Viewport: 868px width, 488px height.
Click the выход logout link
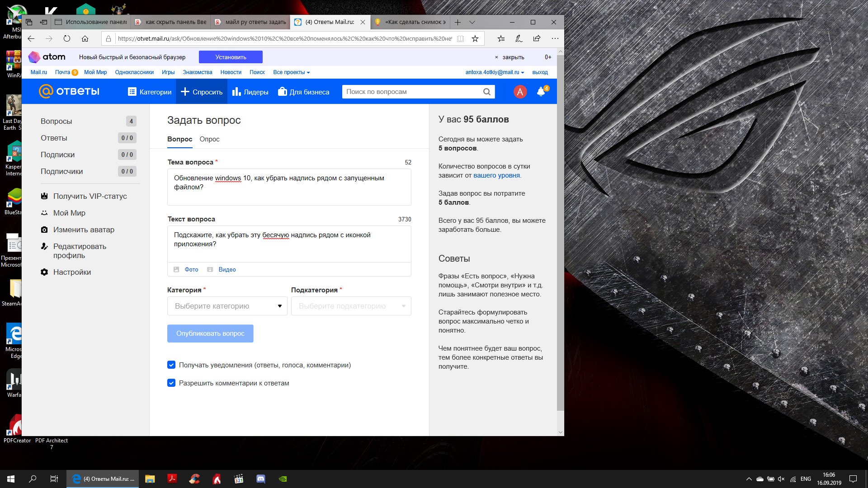[540, 72]
